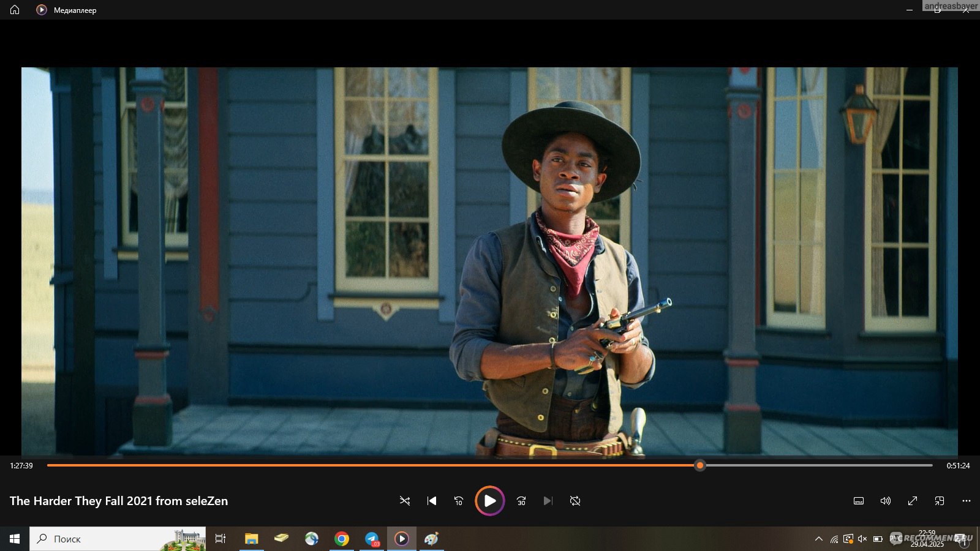Switch to the mini player view
This screenshot has width=980, height=551.
pos(940,501)
